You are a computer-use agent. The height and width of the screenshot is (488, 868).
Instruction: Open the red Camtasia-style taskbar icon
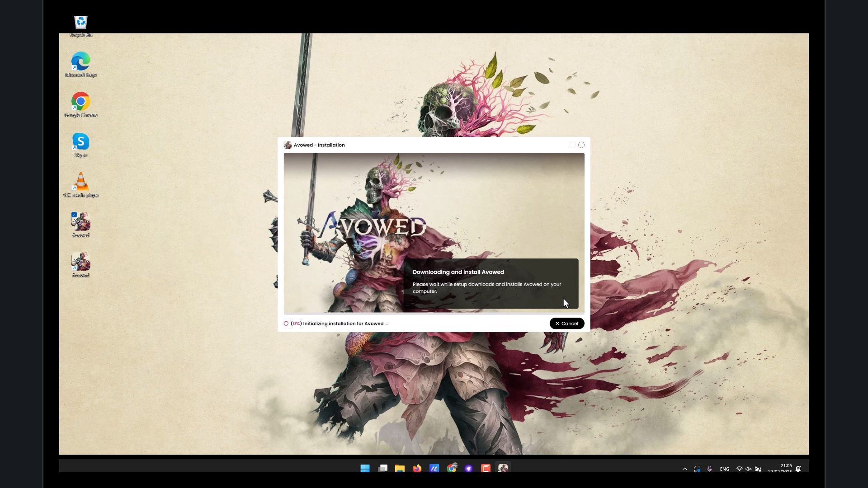(x=486, y=469)
